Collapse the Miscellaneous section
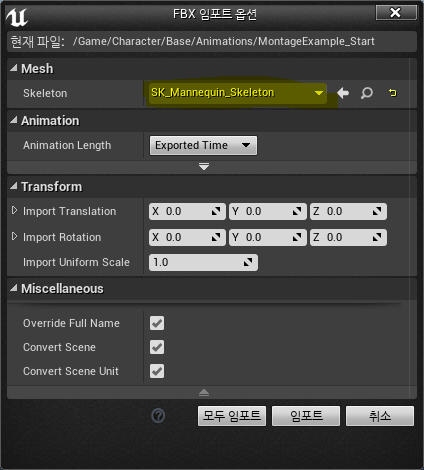This screenshot has height=470, width=424. [13, 288]
